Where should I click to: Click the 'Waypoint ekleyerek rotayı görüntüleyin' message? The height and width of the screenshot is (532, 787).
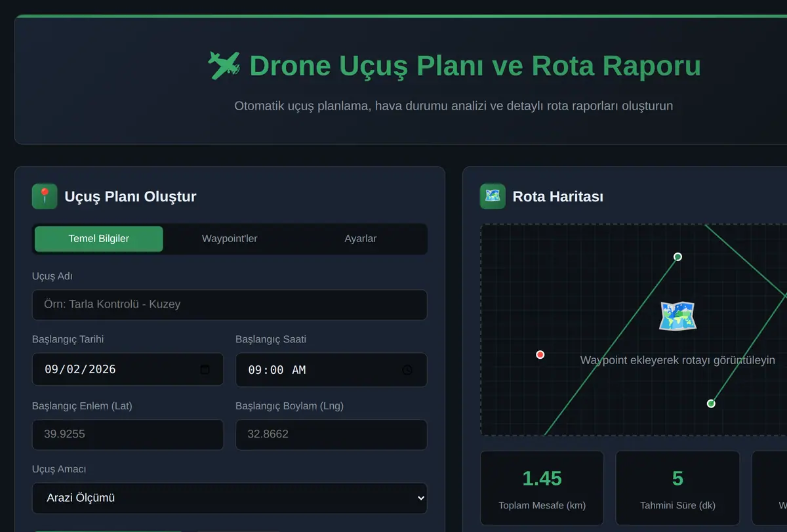click(x=677, y=360)
